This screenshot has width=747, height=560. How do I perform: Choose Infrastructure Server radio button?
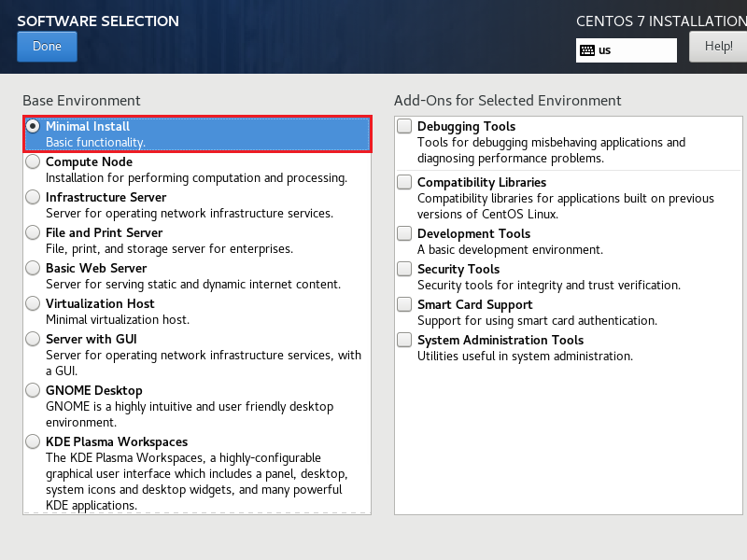tap(33, 197)
